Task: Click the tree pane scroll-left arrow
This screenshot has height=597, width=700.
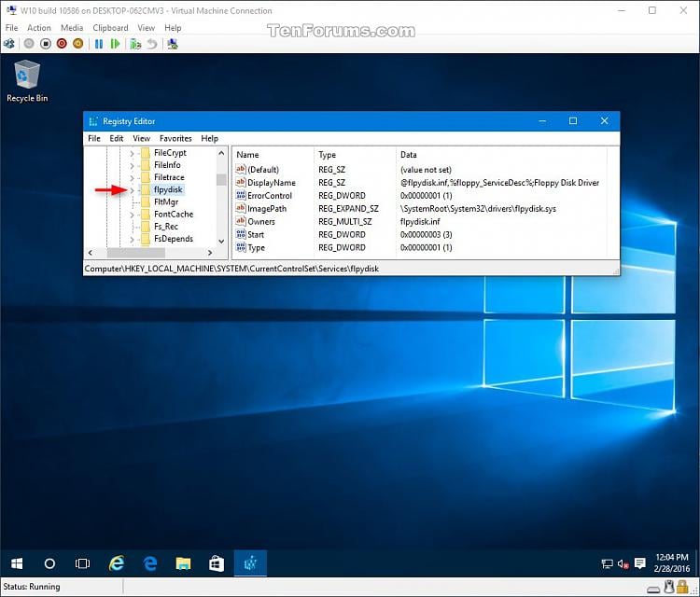Action: (x=91, y=253)
